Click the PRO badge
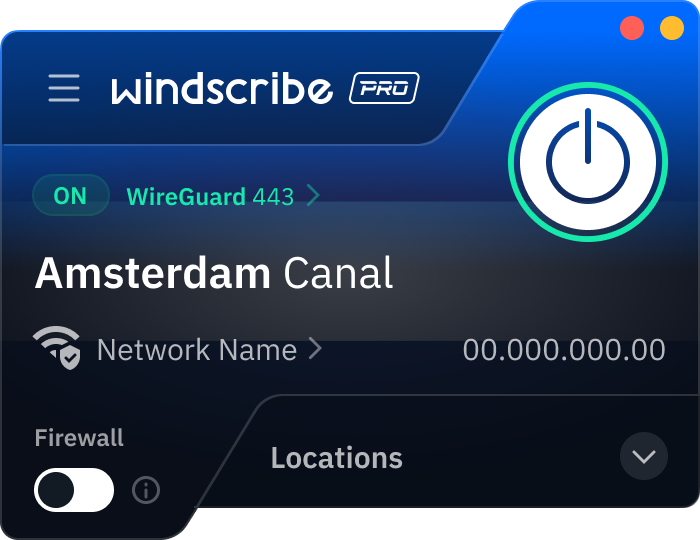 pyautogui.click(x=384, y=88)
